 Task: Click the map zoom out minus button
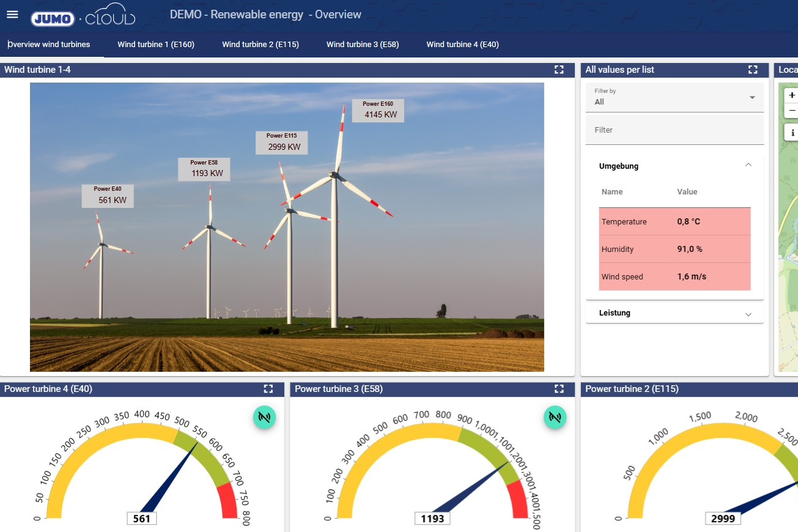click(792, 111)
